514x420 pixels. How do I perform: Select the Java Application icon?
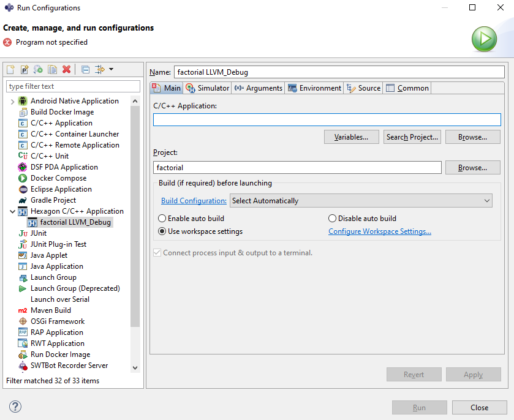(x=23, y=266)
